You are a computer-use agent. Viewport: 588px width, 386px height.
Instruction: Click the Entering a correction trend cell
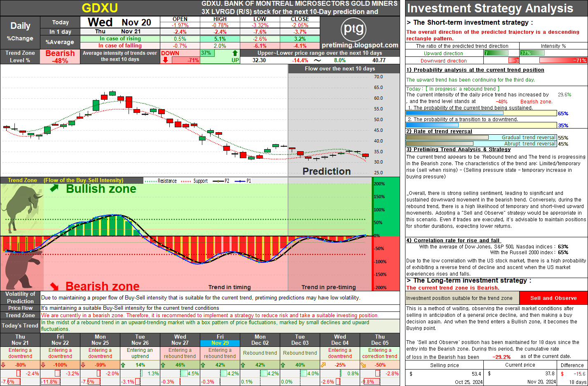tap(380, 353)
